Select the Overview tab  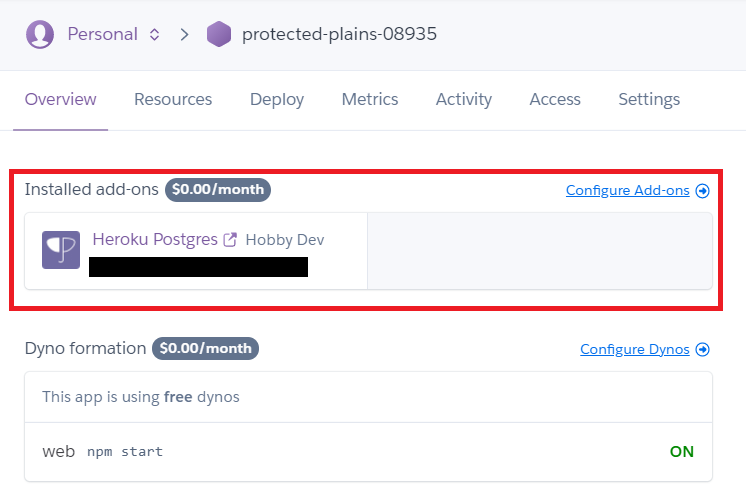pyautogui.click(x=60, y=99)
